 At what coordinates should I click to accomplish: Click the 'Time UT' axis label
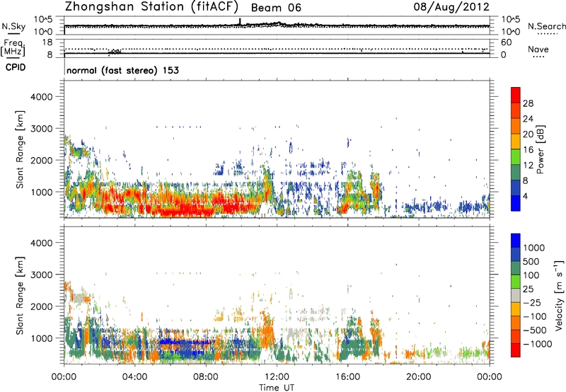(277, 388)
